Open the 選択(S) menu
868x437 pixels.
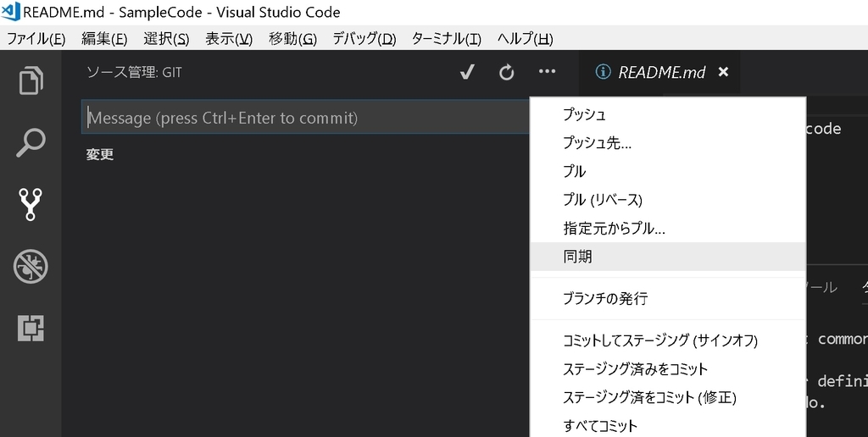166,39
